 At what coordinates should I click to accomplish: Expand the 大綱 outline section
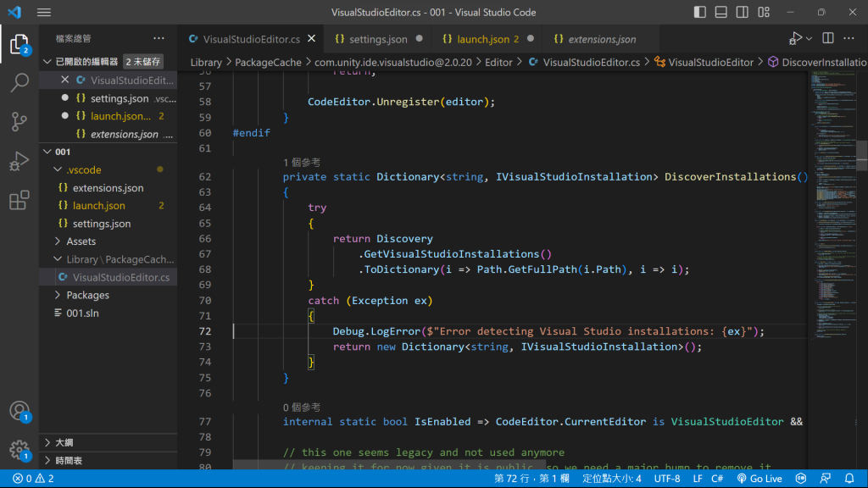[108, 442]
